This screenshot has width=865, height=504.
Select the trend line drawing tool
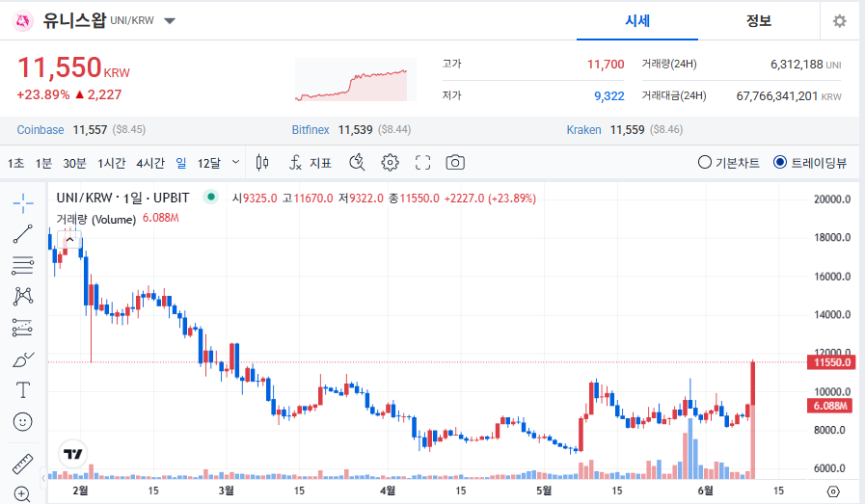coord(23,234)
